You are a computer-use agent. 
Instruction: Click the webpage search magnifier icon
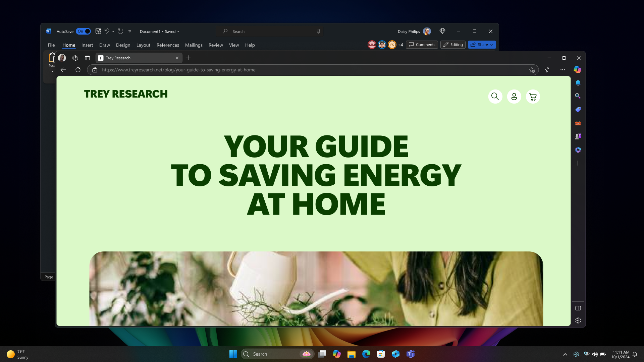coord(495,97)
